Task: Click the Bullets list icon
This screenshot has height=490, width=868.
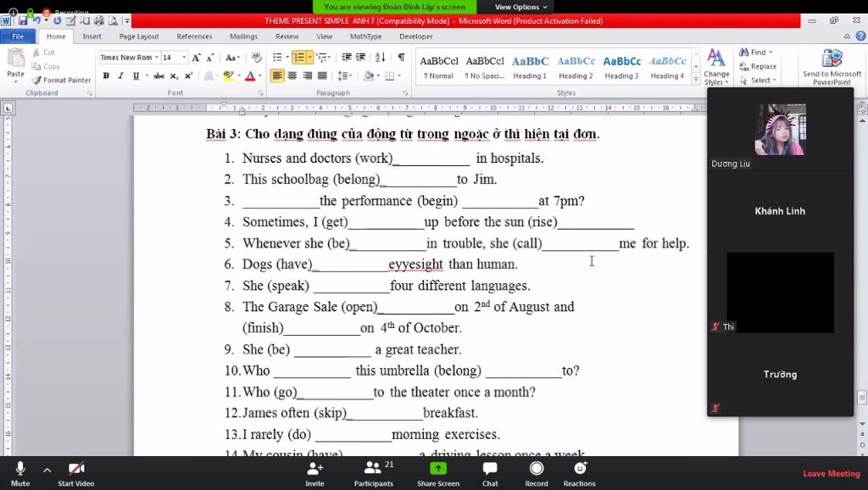Action: point(277,58)
